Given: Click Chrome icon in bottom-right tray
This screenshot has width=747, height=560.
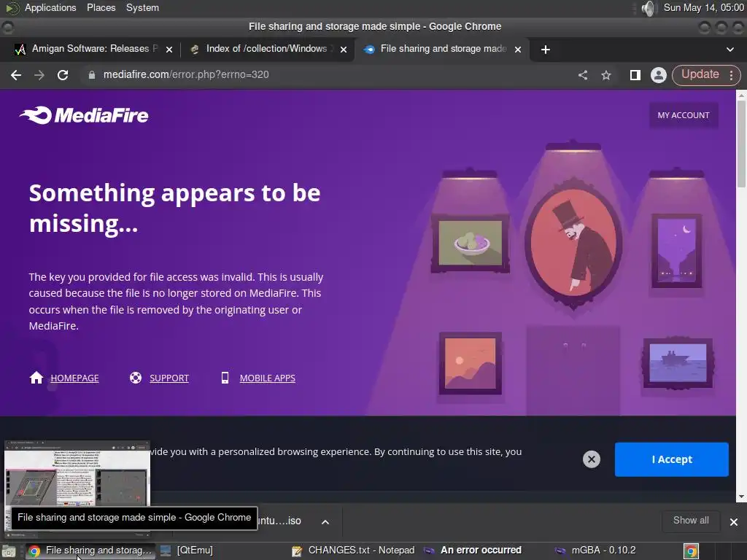Looking at the screenshot, I should click(692, 551).
